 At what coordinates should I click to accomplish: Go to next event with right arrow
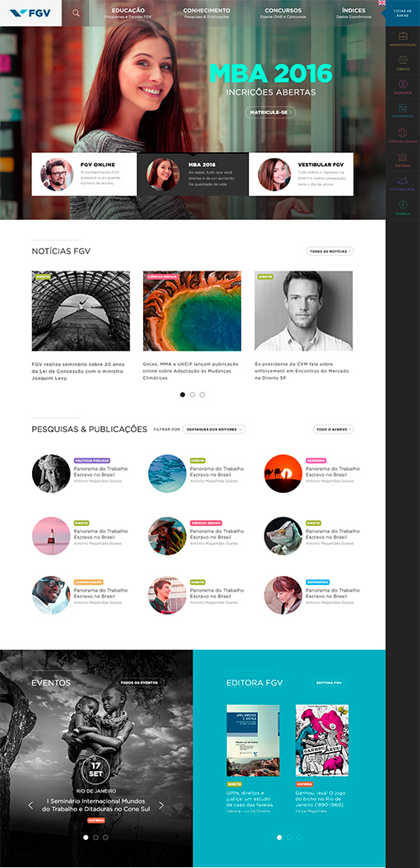tap(162, 805)
